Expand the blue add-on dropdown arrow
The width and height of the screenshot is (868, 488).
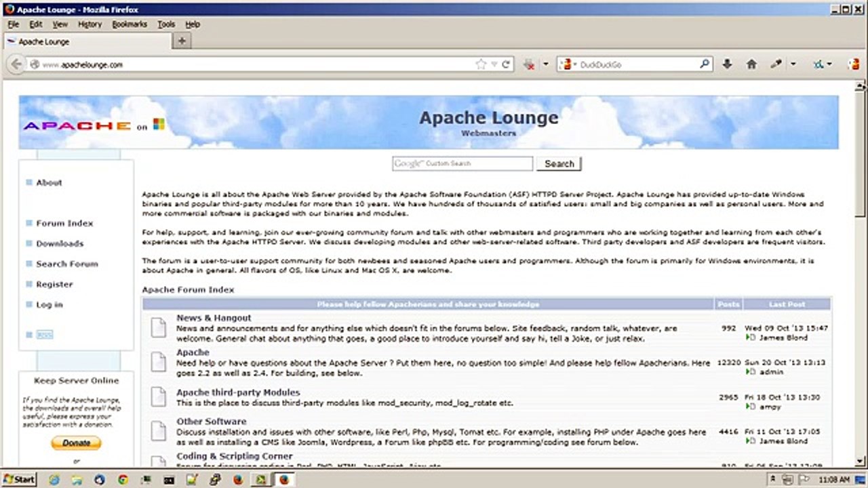(829, 64)
